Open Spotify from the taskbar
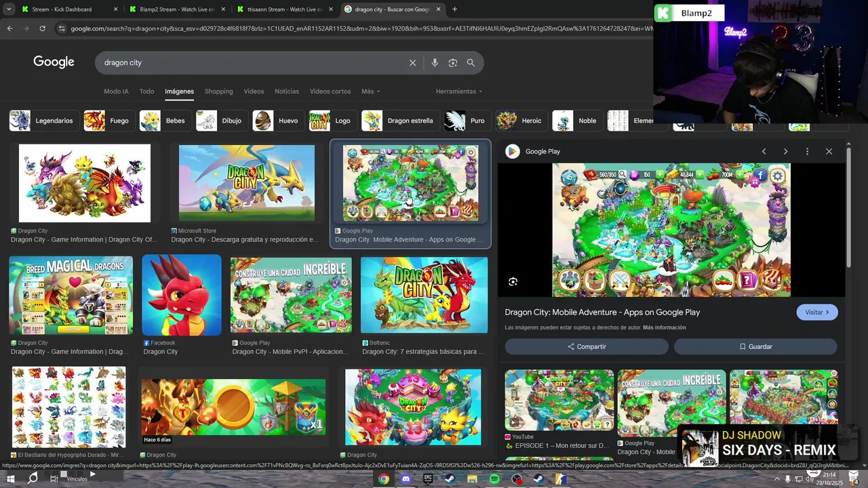This screenshot has height=488, width=868. [494, 479]
